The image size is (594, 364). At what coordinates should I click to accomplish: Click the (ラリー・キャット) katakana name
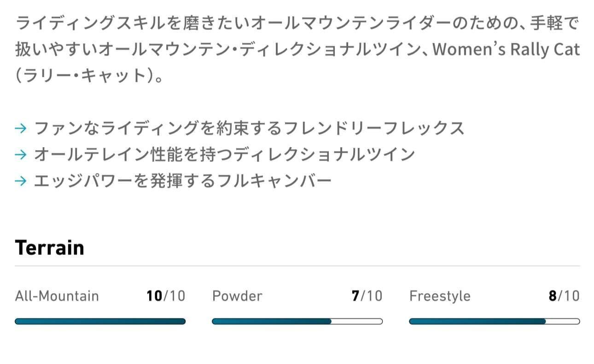pyautogui.click(x=90, y=75)
